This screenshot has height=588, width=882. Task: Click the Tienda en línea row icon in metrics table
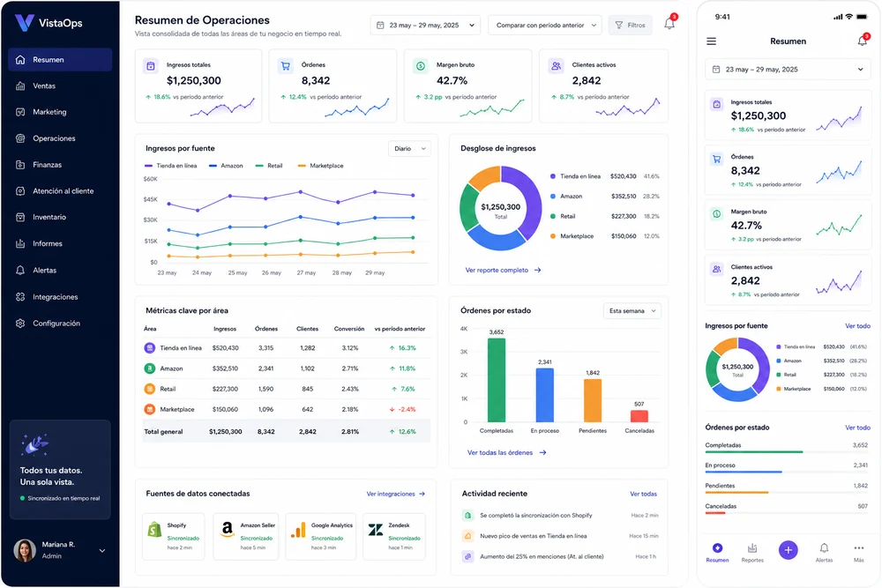coord(150,348)
